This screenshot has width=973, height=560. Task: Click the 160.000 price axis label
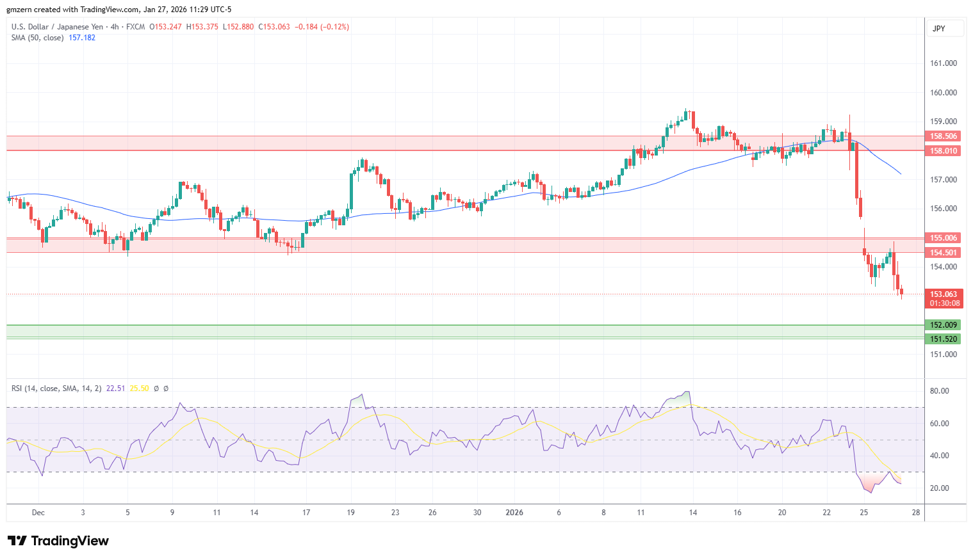click(x=944, y=93)
